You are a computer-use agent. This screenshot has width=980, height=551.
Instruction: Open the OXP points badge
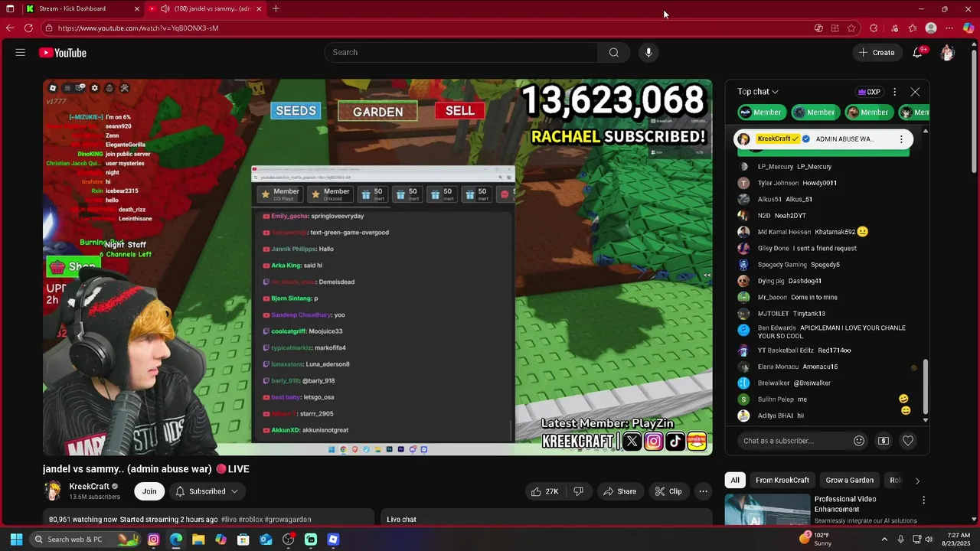click(x=869, y=92)
